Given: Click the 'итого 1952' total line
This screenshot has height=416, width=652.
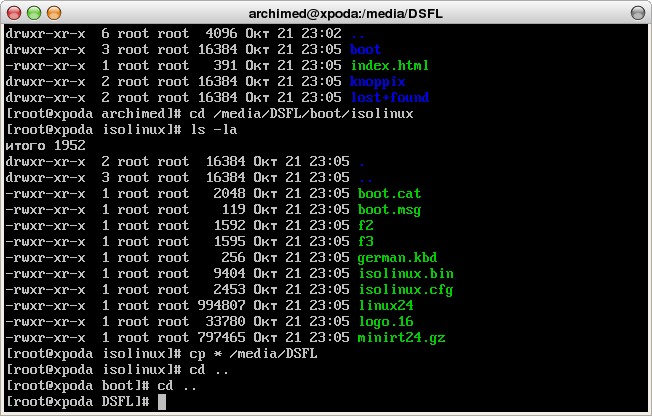Looking at the screenshot, I should tap(45, 146).
